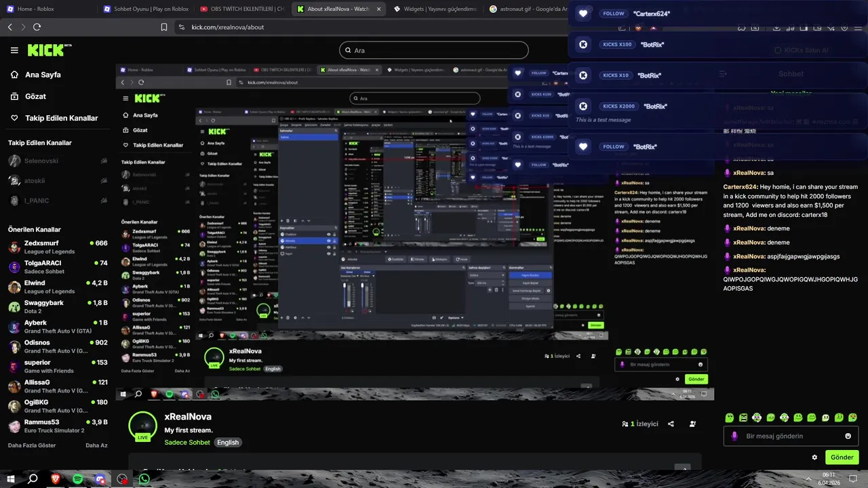This screenshot has height=488, width=868.
Task: Open Spotify from the taskbar
Action: coord(78,479)
